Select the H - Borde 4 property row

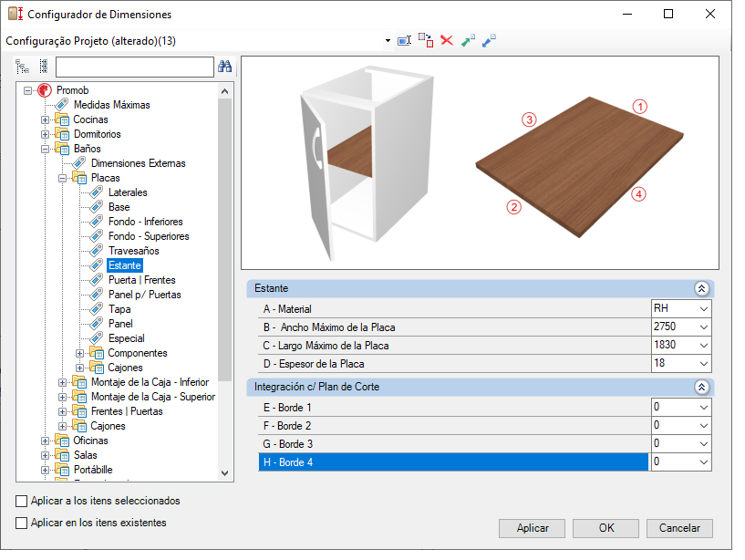pos(454,462)
